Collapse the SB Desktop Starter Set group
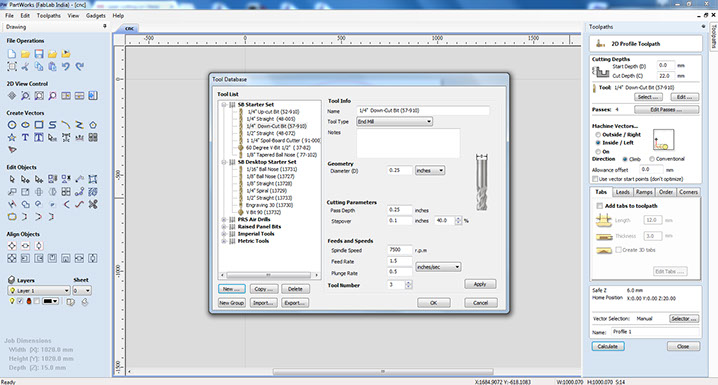This screenshot has height=385, width=718. (x=224, y=162)
